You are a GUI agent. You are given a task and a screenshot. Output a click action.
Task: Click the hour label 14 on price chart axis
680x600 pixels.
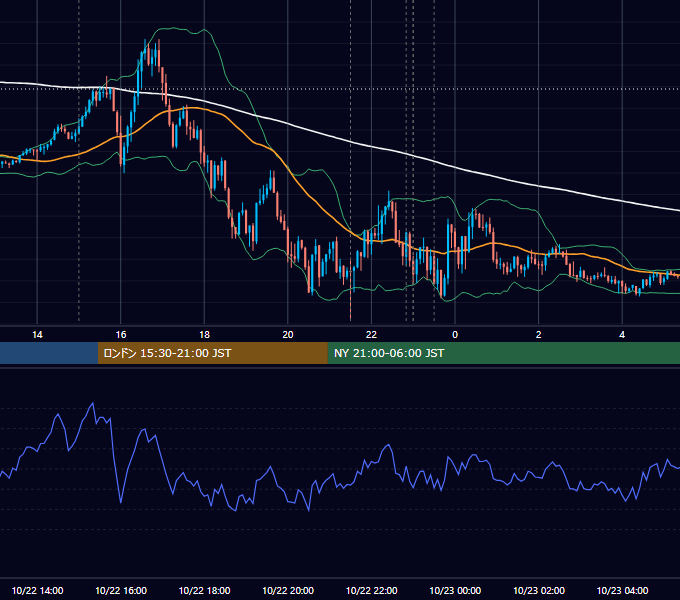[x=37, y=335]
